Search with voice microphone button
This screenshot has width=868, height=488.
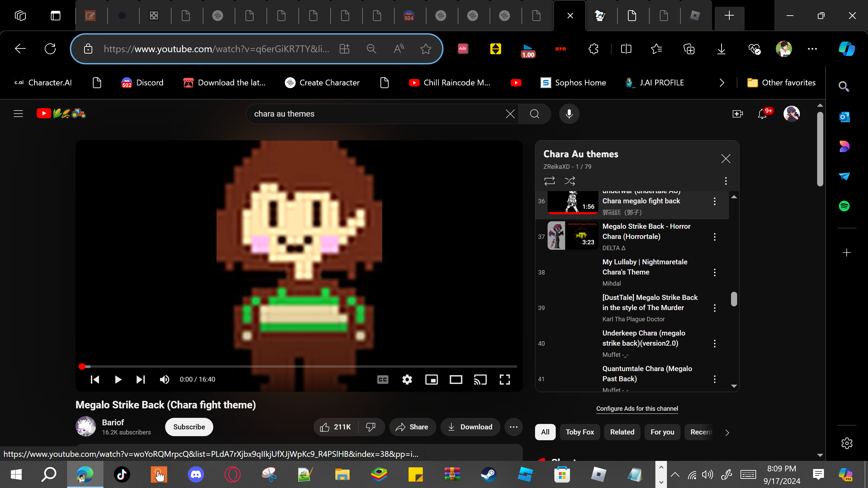pyautogui.click(x=569, y=114)
